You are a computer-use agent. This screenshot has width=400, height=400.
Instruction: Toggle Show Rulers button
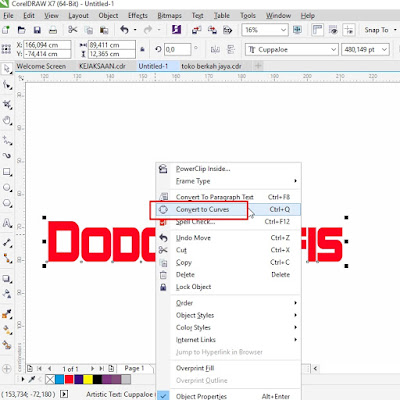pyautogui.click(x=317, y=30)
